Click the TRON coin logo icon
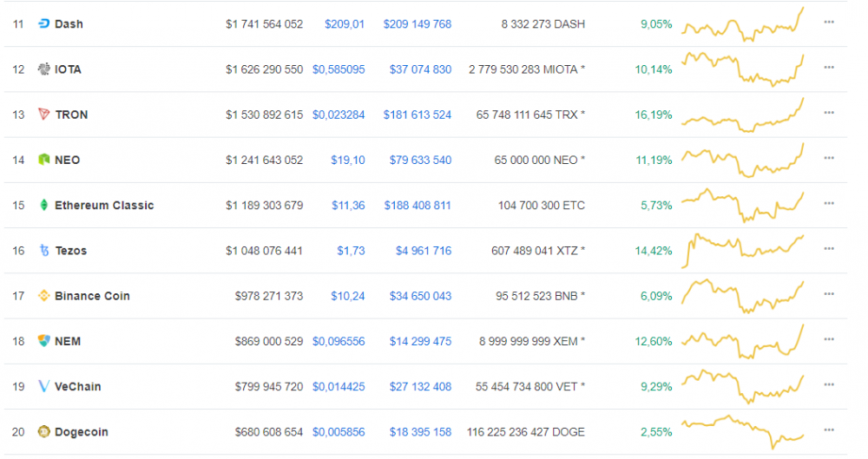This screenshot has height=459, width=868. click(43, 115)
